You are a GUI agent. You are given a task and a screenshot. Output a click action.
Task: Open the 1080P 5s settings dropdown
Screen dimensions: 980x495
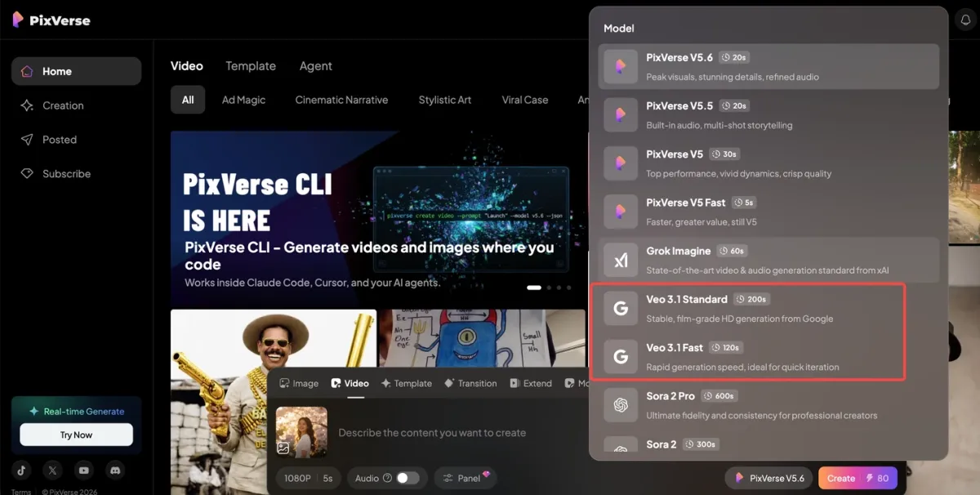[308, 479]
